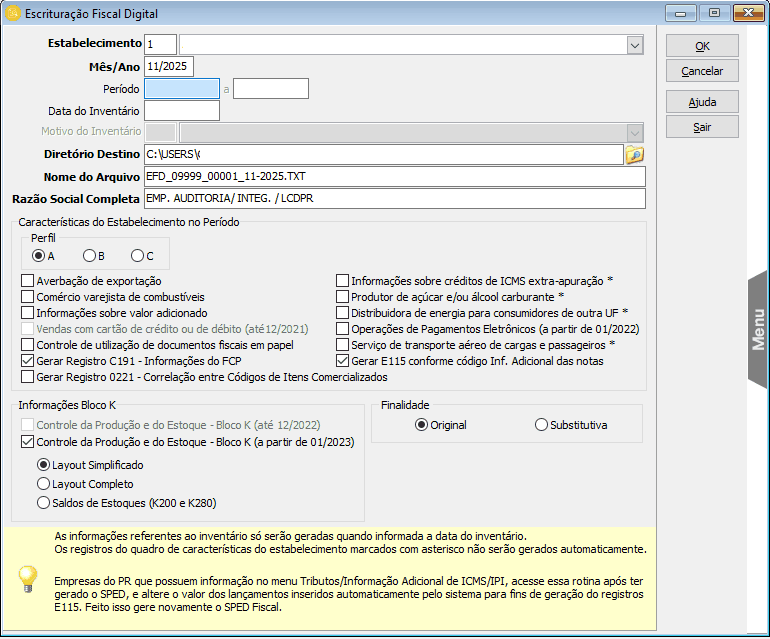The image size is (770, 639).
Task: Select Perfil C radio option
Action: click(x=137, y=255)
